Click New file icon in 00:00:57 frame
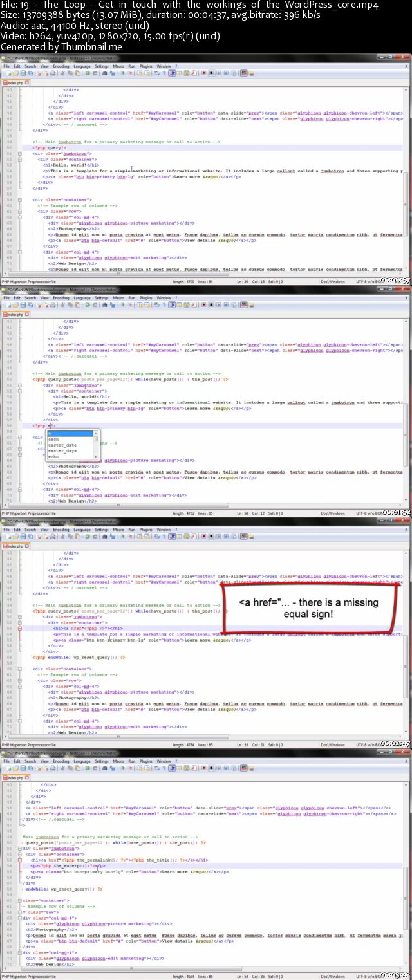This screenshot has height=980, width=412. 9,73
